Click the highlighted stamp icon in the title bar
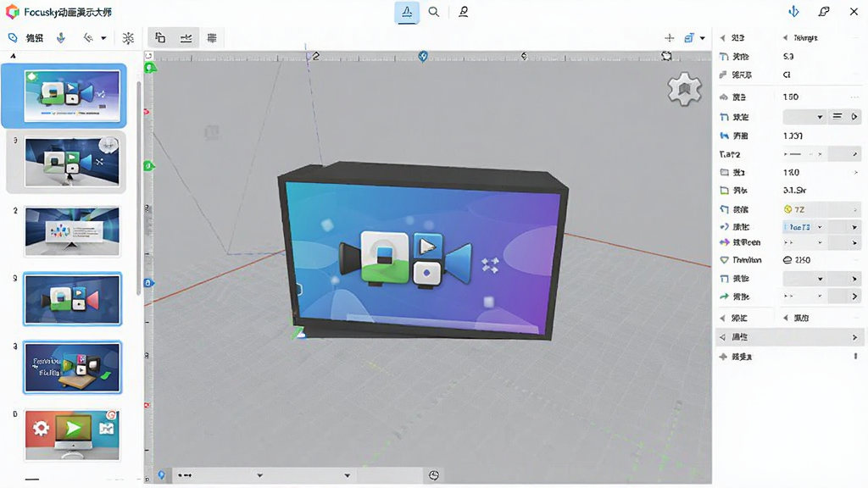The image size is (868, 488). point(407,12)
